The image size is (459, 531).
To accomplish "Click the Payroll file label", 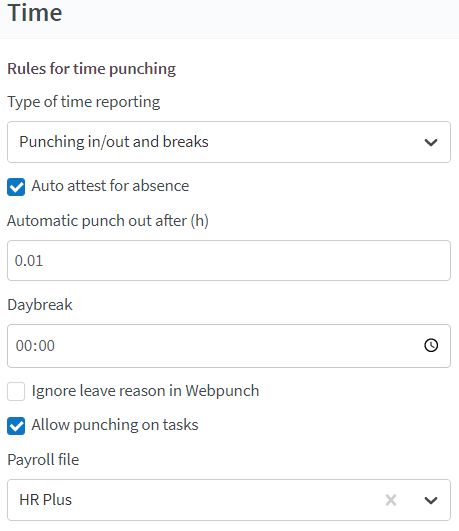I will tap(43, 460).
